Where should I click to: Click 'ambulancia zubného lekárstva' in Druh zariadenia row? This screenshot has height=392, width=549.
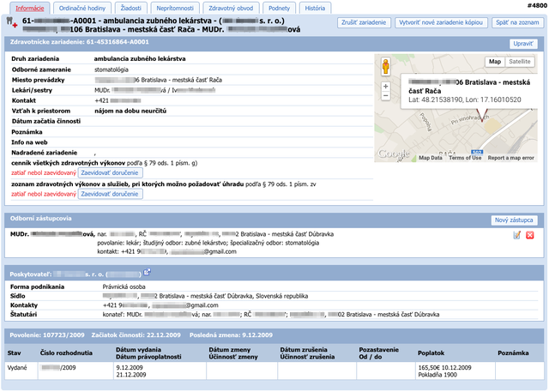[140, 59]
